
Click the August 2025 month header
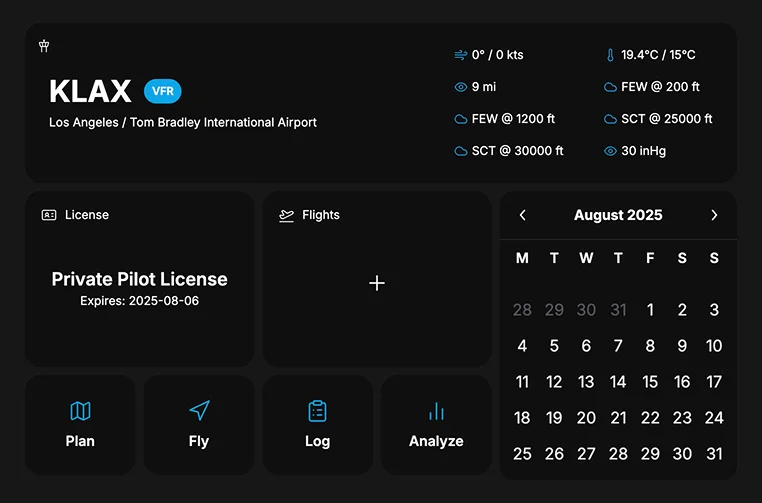click(x=618, y=215)
